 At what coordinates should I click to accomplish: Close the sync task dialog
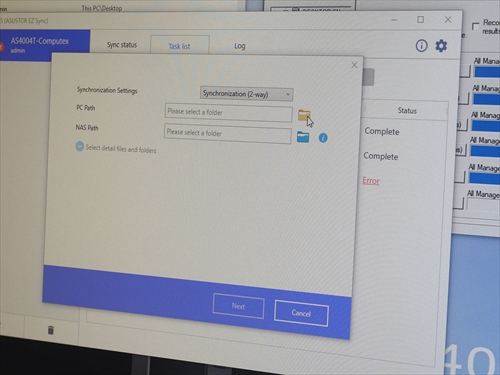[354, 65]
